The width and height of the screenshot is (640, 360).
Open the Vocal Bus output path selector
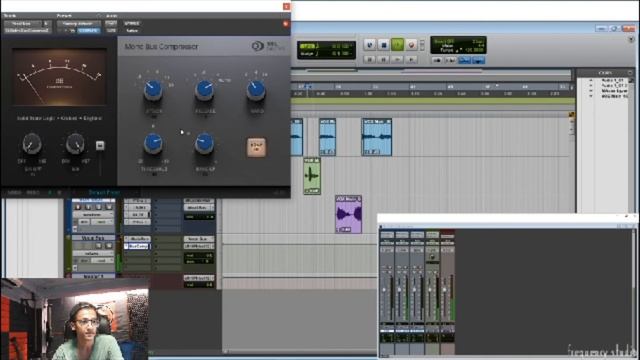coord(198,246)
